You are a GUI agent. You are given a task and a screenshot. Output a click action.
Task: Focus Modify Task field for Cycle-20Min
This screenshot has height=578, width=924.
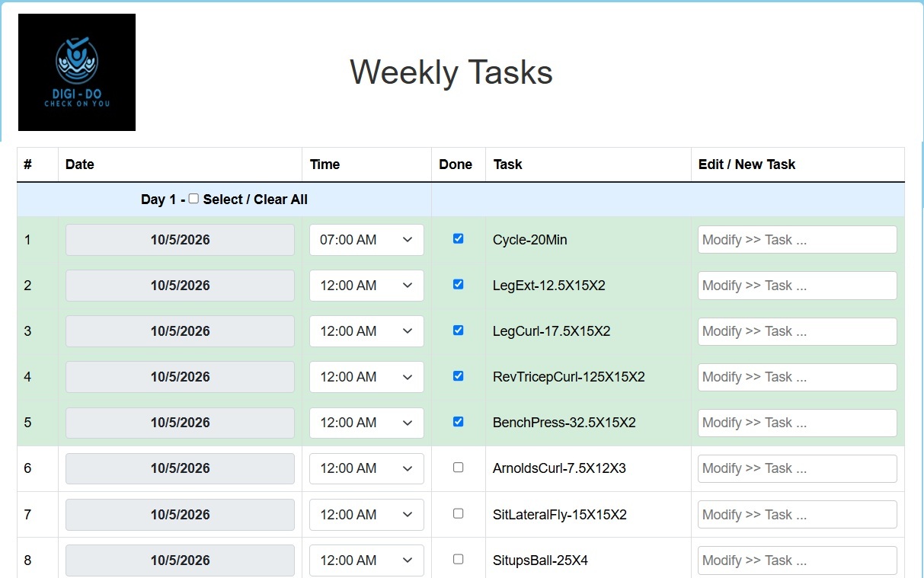click(798, 240)
